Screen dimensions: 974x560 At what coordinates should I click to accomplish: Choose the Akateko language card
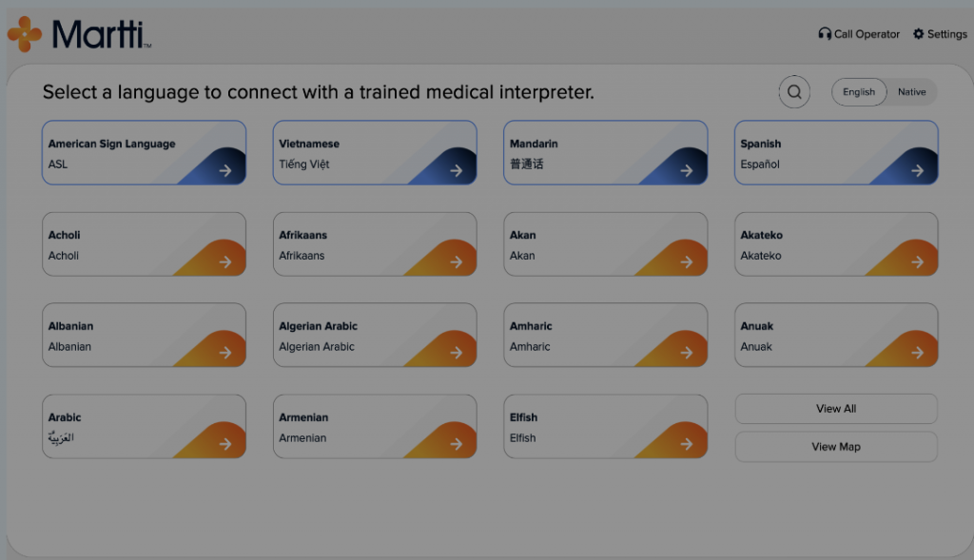[836, 244]
